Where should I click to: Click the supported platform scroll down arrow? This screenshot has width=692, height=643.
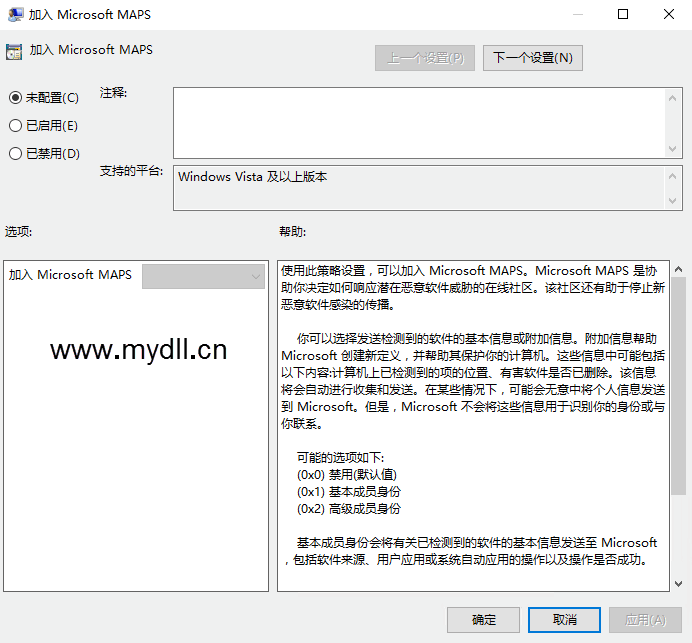[672, 201]
